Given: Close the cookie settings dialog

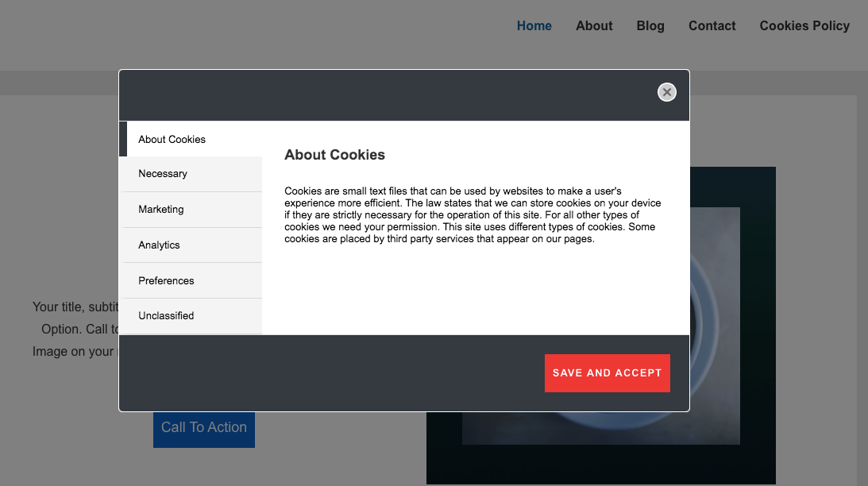Looking at the screenshot, I should 666,92.
